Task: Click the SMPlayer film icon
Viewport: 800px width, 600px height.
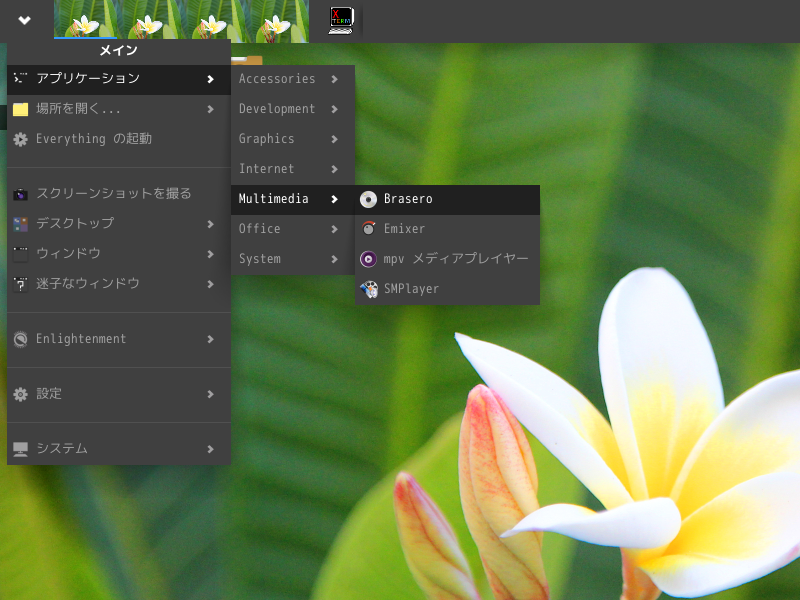Action: click(x=368, y=289)
